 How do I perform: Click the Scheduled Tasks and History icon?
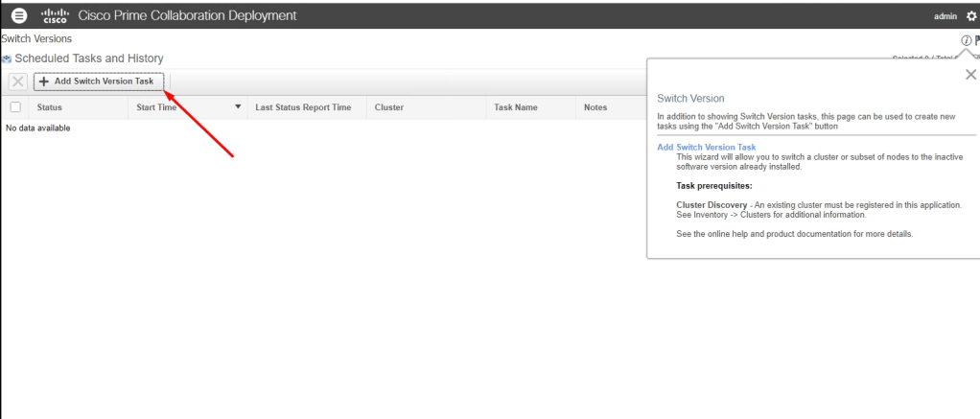(6, 59)
